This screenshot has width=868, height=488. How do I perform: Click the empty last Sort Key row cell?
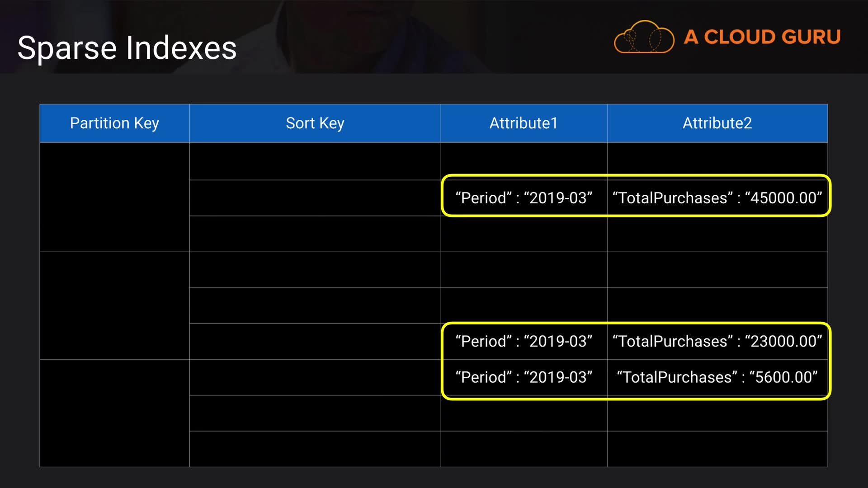coord(315,449)
